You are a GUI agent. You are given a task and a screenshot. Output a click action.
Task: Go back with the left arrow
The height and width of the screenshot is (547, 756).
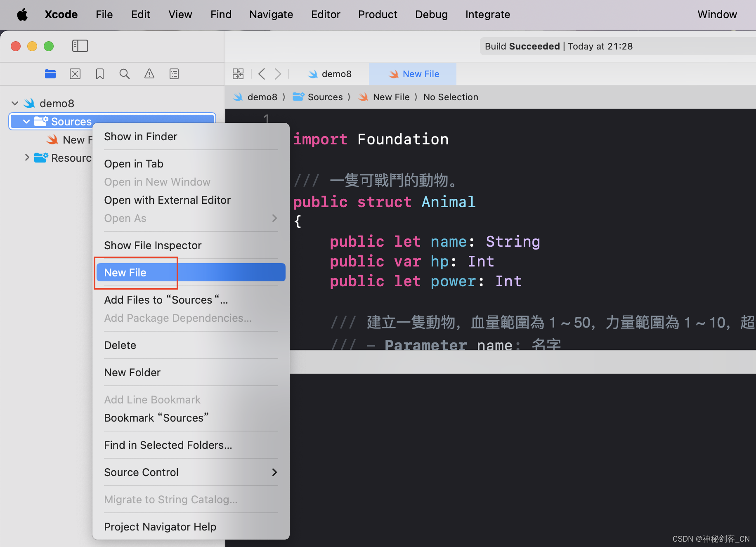[x=262, y=74]
